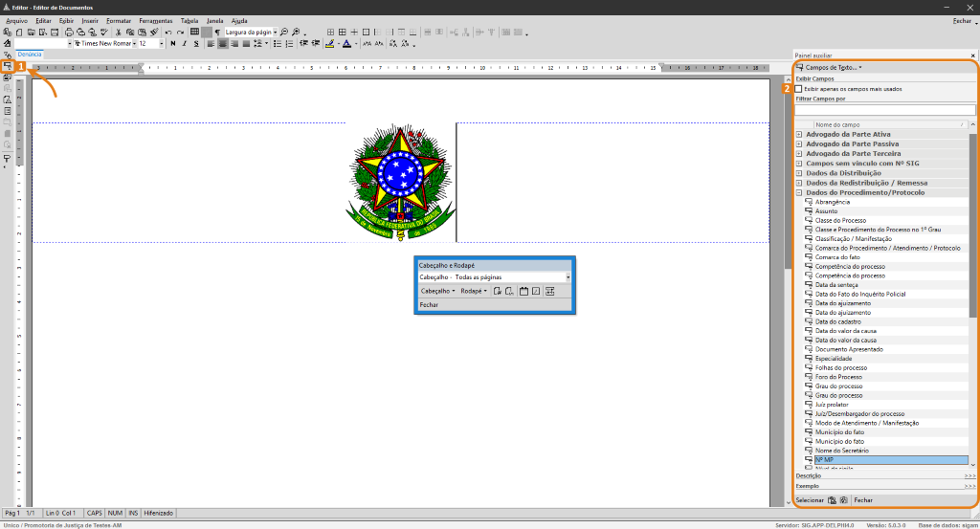
Task: Click the insert table icon
Action: 194,32
